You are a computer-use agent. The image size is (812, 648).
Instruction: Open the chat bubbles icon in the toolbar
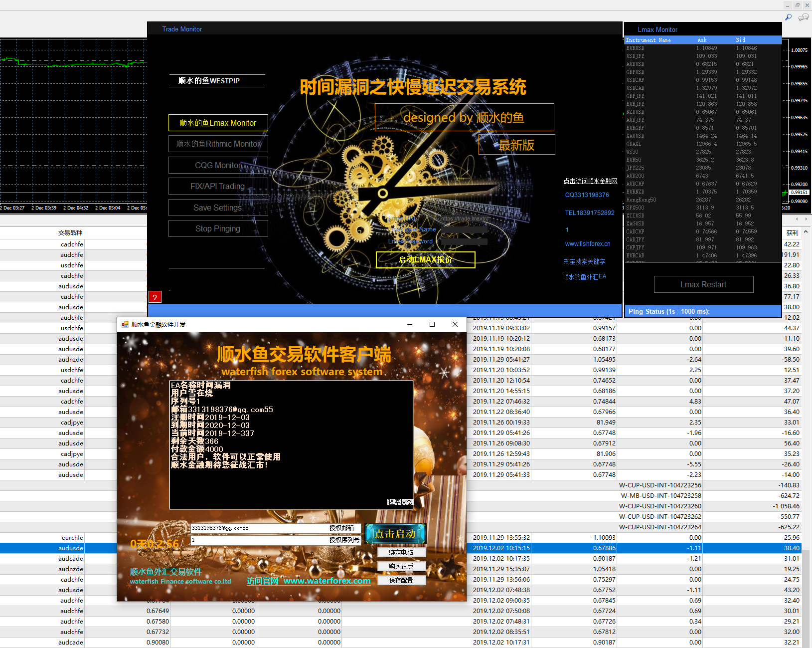coord(804,17)
